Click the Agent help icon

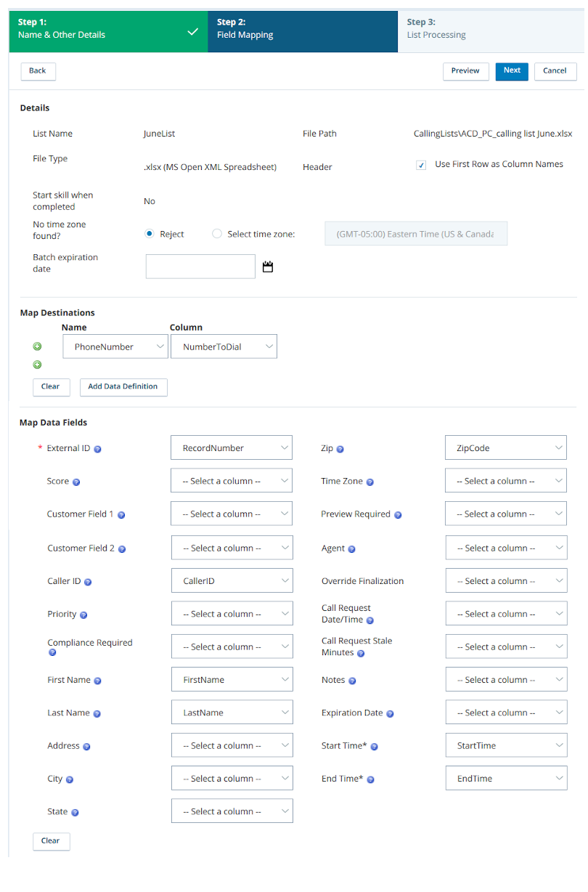tap(352, 549)
